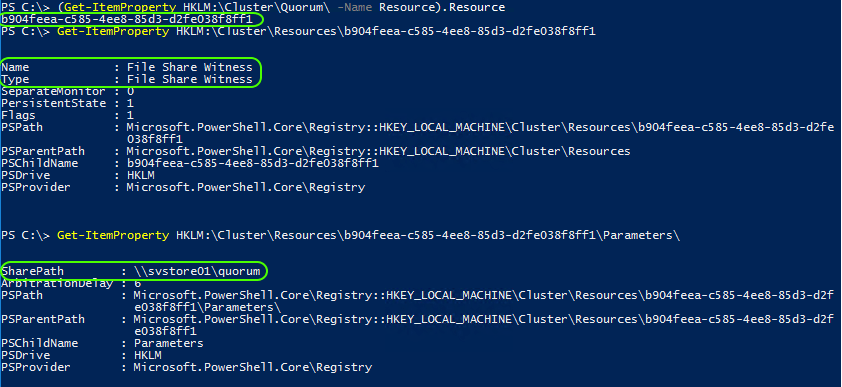This screenshot has height=387, width=842.
Task: Click the SharePath value \\svstore01\quorum
Action: (x=197, y=272)
